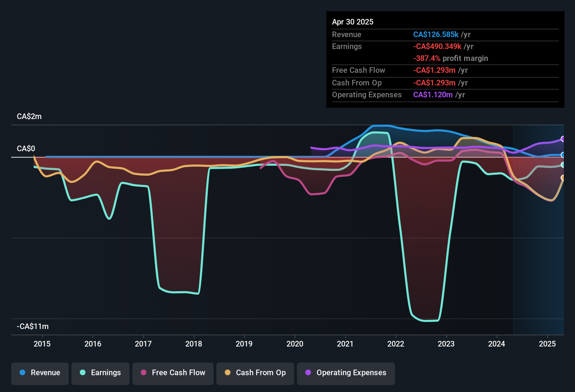Click the -387.4% profit margin text

451,58
